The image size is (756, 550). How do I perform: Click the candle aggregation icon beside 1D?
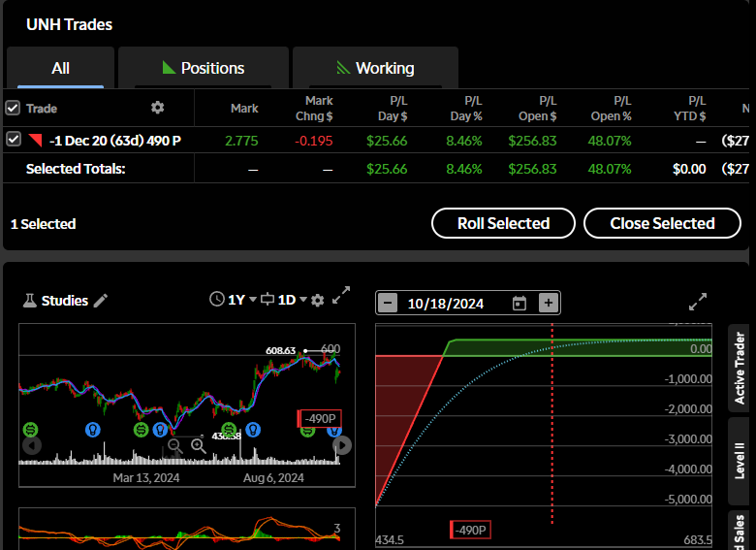268,299
